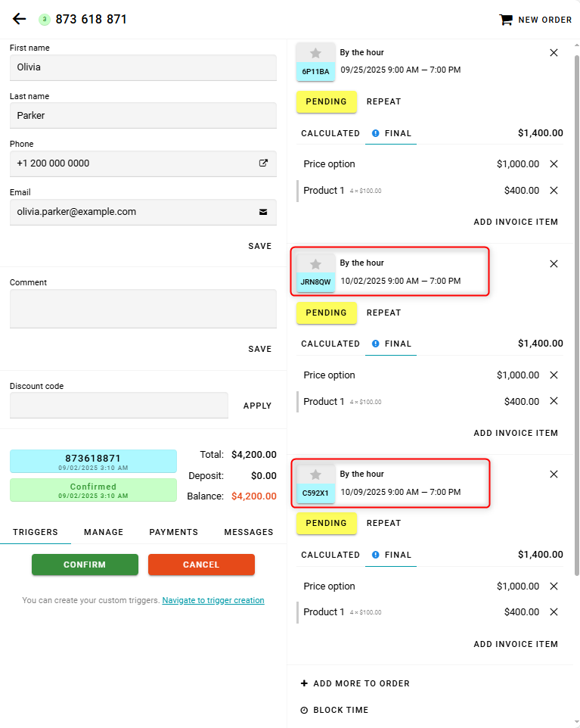Screen dimensions: 580x728
Task: Select the Messages tab
Action: click(x=248, y=532)
